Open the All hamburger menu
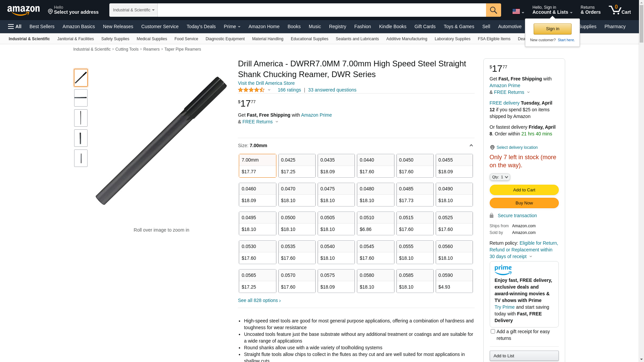Image resolution: width=644 pixels, height=362 pixels. [15, 26]
